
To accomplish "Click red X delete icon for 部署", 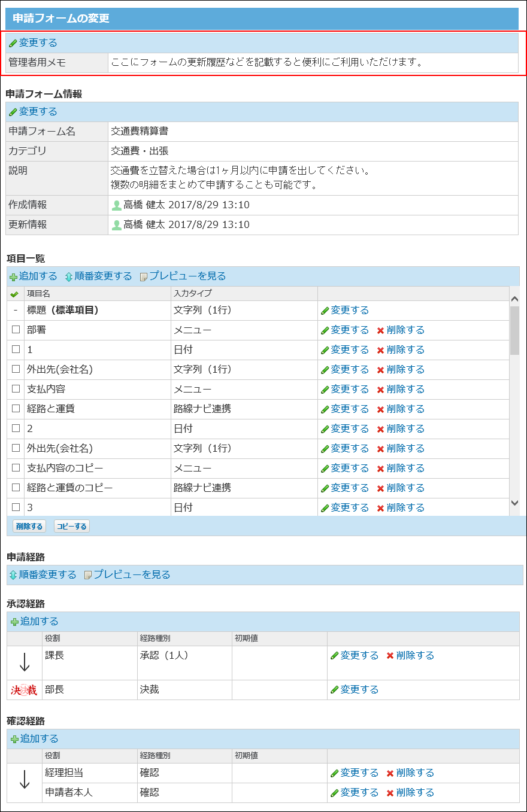I will (x=380, y=330).
